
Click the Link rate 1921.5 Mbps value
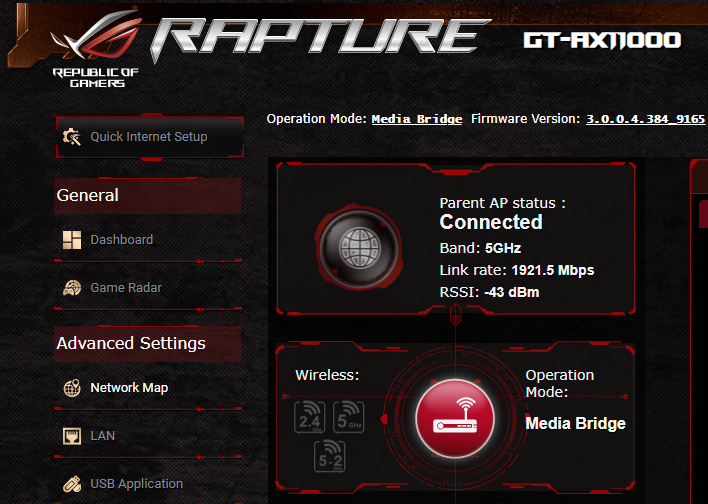tap(553, 271)
